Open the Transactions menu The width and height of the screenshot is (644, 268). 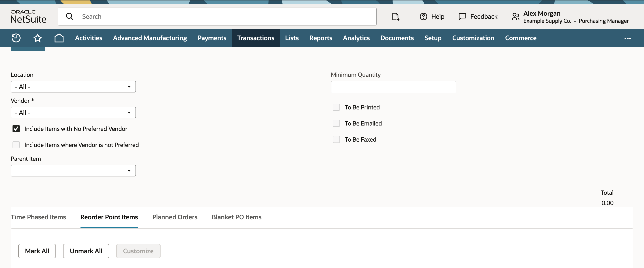tap(256, 38)
